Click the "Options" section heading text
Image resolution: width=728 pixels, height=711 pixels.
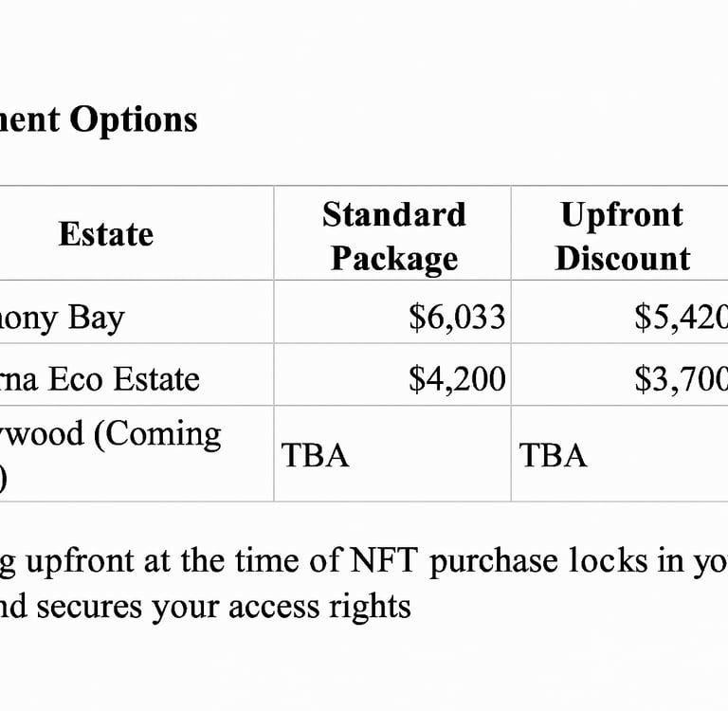point(134,120)
